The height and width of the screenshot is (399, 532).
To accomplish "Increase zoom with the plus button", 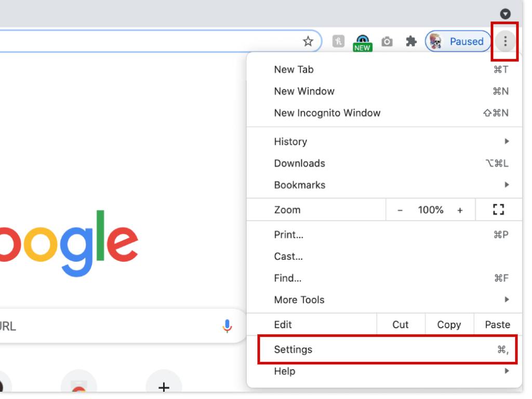I will (x=460, y=210).
